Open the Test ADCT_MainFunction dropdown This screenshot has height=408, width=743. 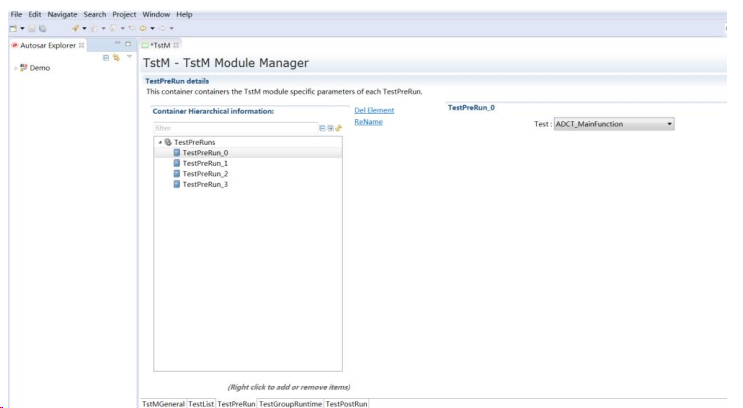614,124
